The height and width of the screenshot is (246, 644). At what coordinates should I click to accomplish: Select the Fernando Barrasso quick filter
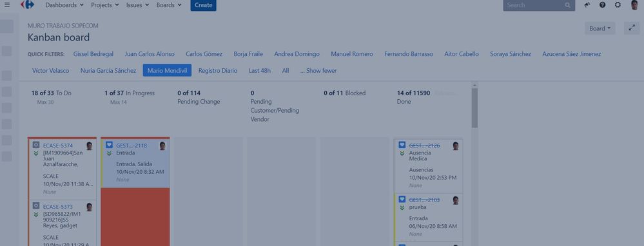(409, 54)
